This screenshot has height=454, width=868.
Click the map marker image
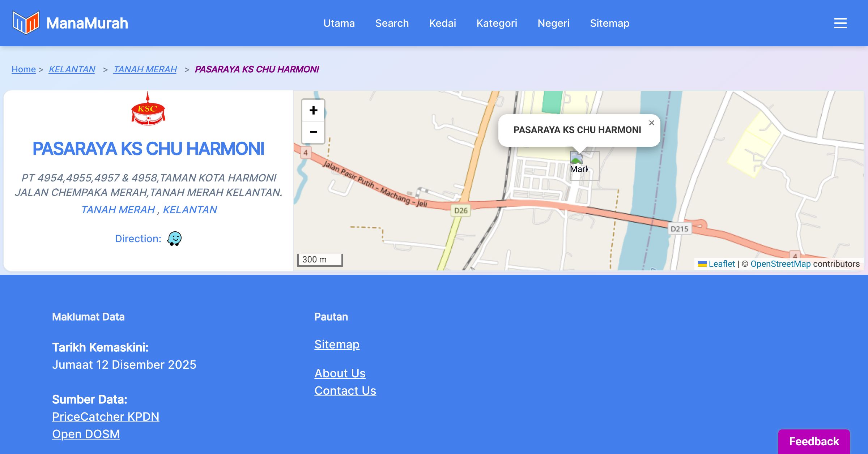576,158
